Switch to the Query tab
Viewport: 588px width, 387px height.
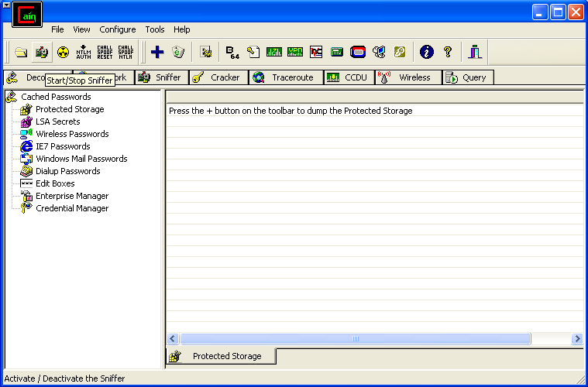tap(468, 77)
